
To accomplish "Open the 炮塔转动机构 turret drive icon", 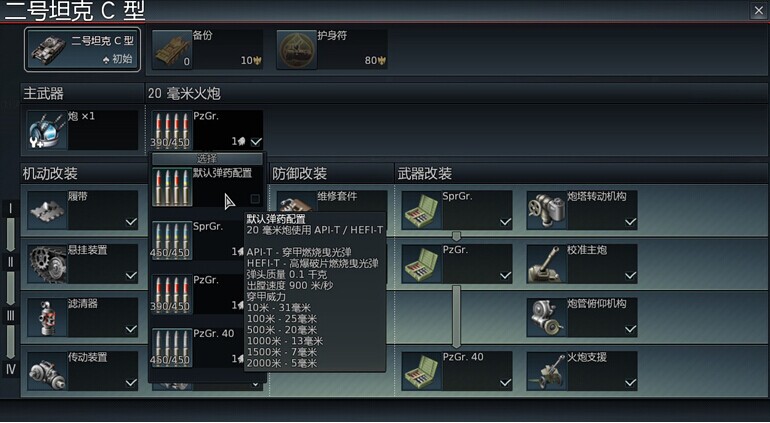I will pyautogui.click(x=546, y=211).
